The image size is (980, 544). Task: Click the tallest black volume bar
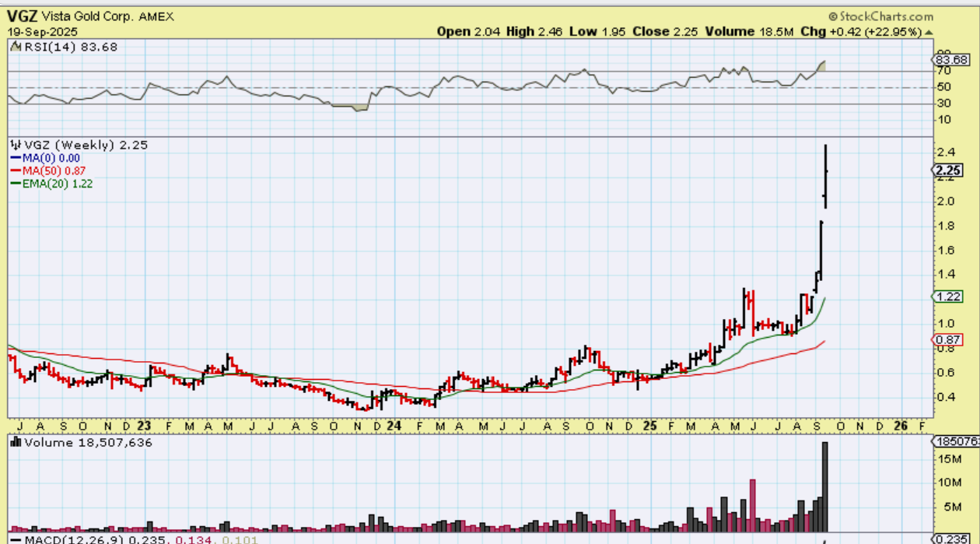pyautogui.click(x=825, y=486)
